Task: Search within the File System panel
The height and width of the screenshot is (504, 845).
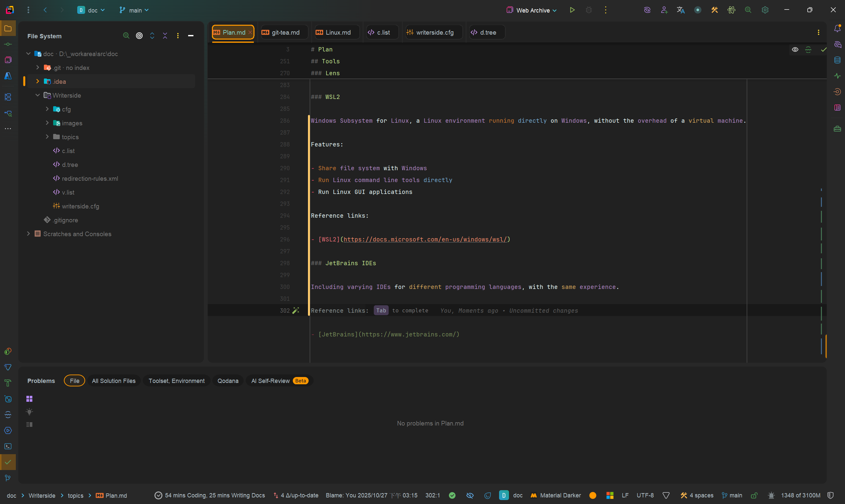Action: tap(126, 36)
